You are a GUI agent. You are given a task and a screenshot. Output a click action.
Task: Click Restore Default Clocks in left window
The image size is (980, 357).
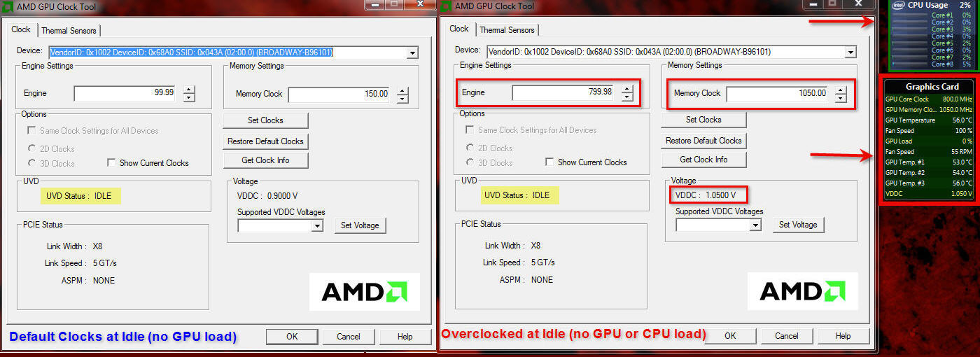click(x=265, y=141)
